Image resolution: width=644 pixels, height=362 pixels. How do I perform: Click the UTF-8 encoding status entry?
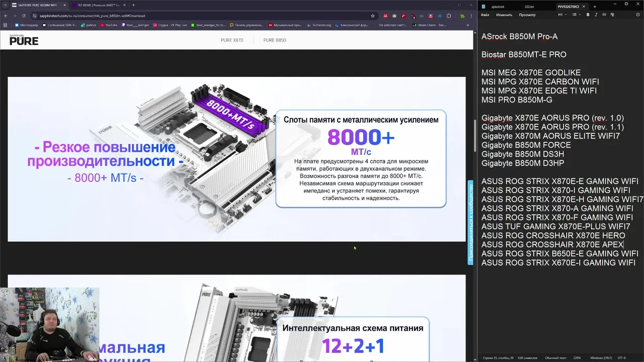[x=621, y=358]
